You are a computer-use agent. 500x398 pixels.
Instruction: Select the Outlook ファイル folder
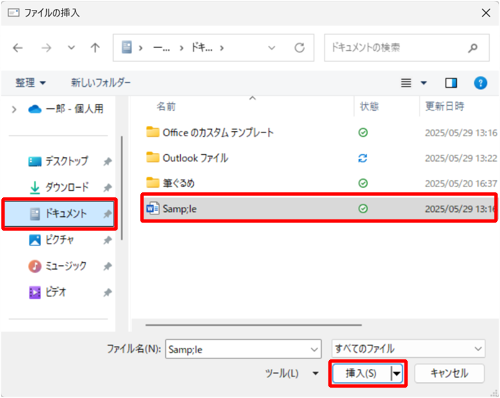pos(187,158)
